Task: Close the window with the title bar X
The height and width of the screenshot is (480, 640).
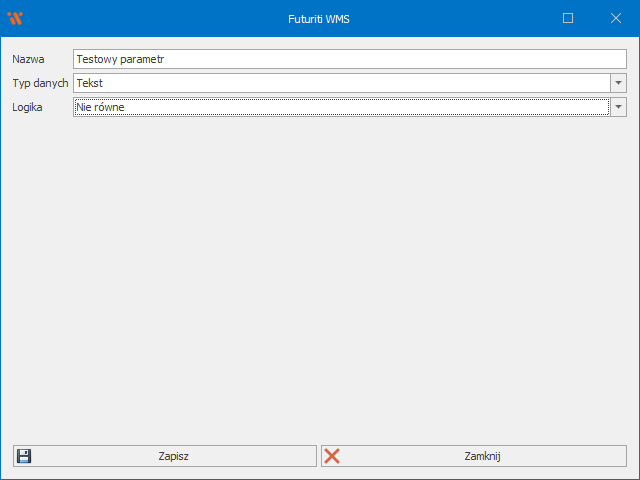Action: click(x=615, y=18)
